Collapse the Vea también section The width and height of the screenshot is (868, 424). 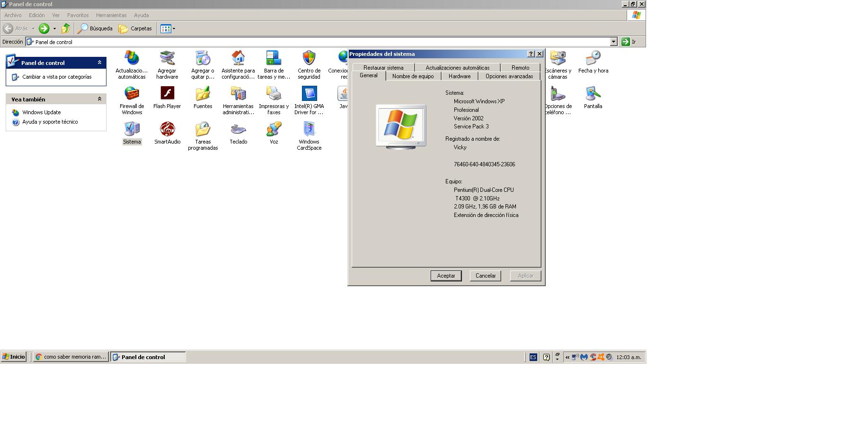click(99, 99)
